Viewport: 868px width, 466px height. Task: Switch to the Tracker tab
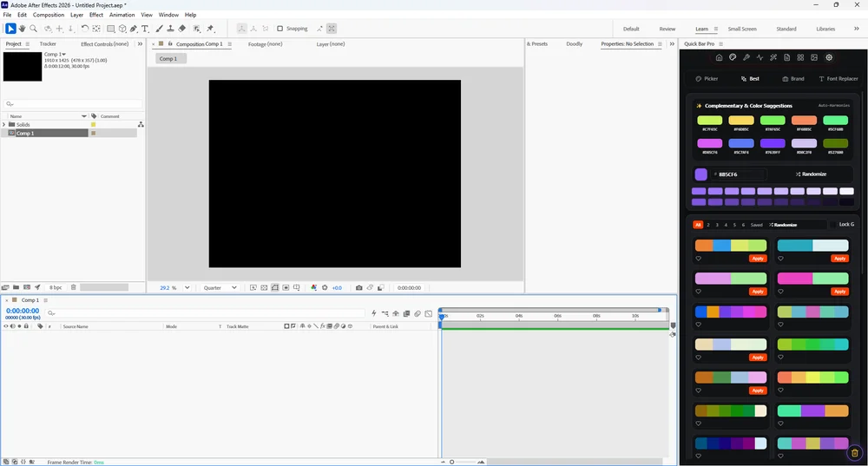[48, 43]
